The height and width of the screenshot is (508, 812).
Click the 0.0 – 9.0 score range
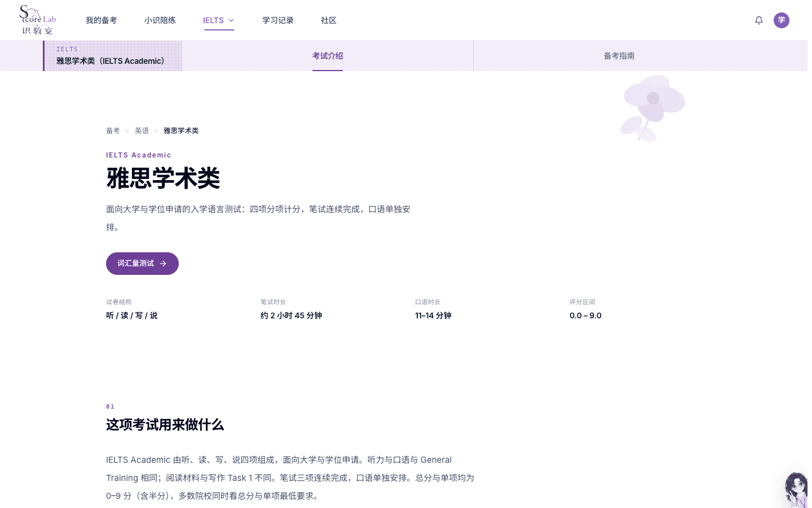[585, 316]
